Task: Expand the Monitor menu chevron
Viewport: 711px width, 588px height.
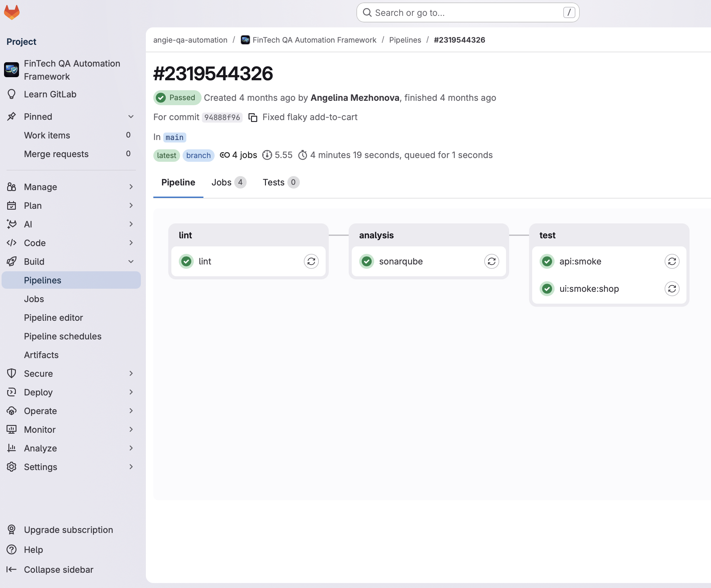Action: 131,429
